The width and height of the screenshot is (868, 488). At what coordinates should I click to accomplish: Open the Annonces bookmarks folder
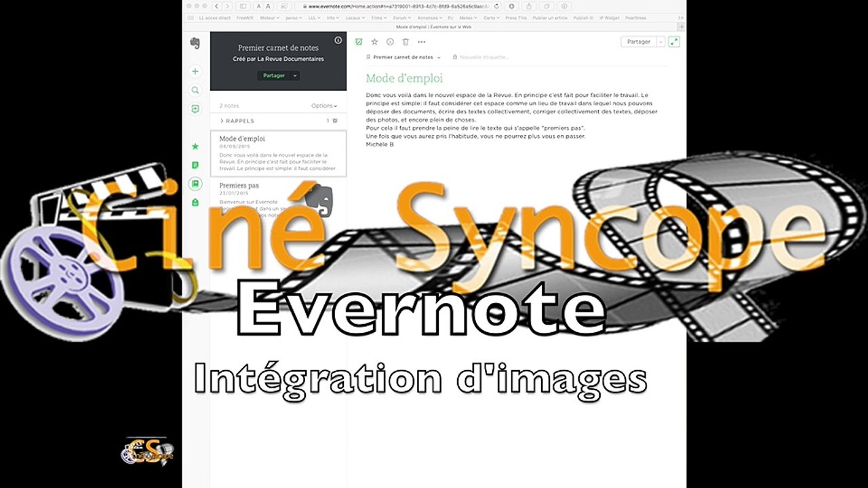pyautogui.click(x=430, y=18)
